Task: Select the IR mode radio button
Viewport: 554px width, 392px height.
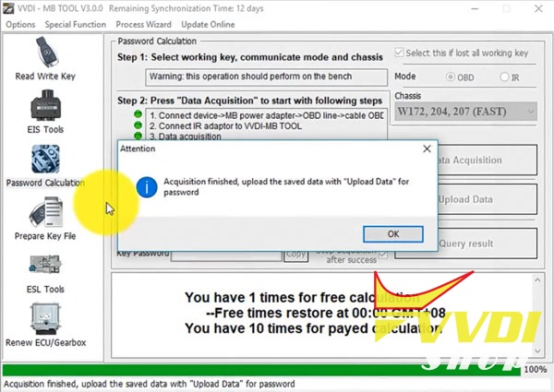Action: tap(504, 77)
